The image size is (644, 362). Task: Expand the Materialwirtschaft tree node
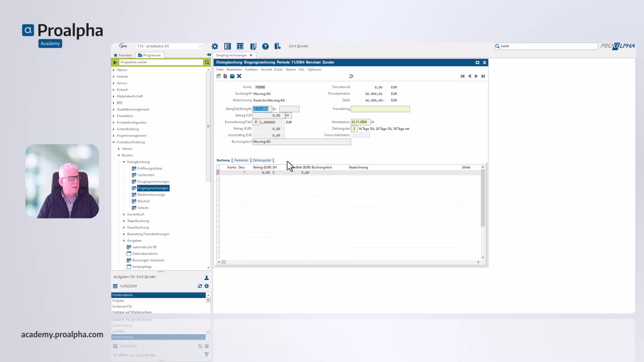(x=114, y=96)
